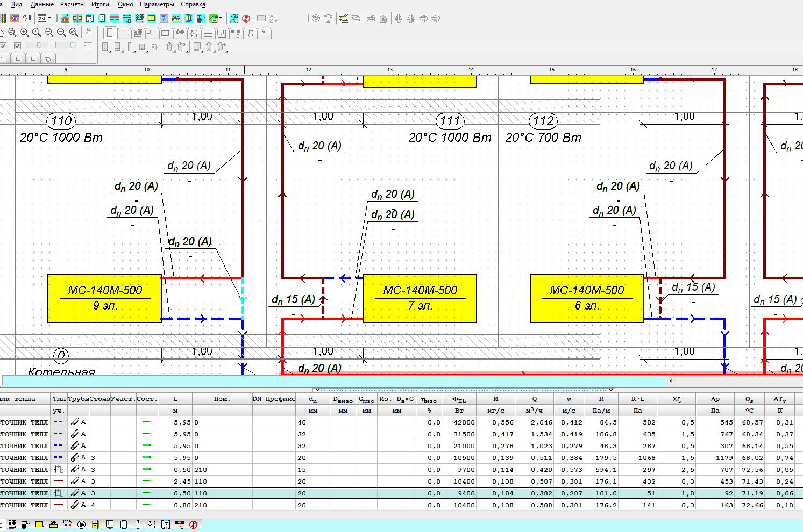Open the 2M scale dropdown arrow
803x532 pixels.
click(x=49, y=18)
